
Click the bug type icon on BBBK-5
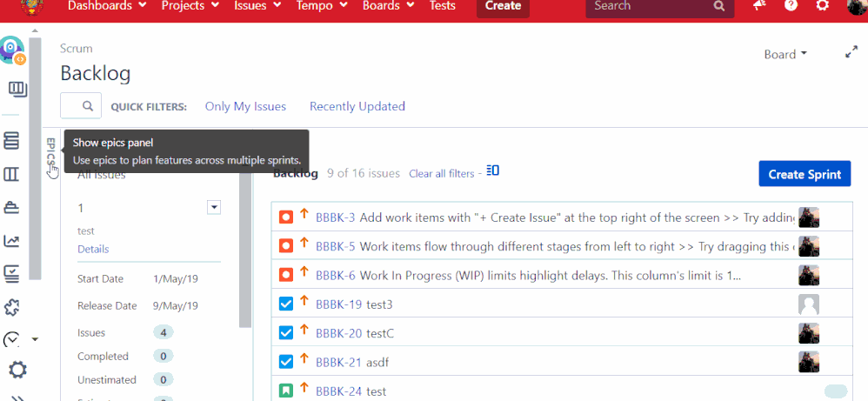pyautogui.click(x=285, y=246)
